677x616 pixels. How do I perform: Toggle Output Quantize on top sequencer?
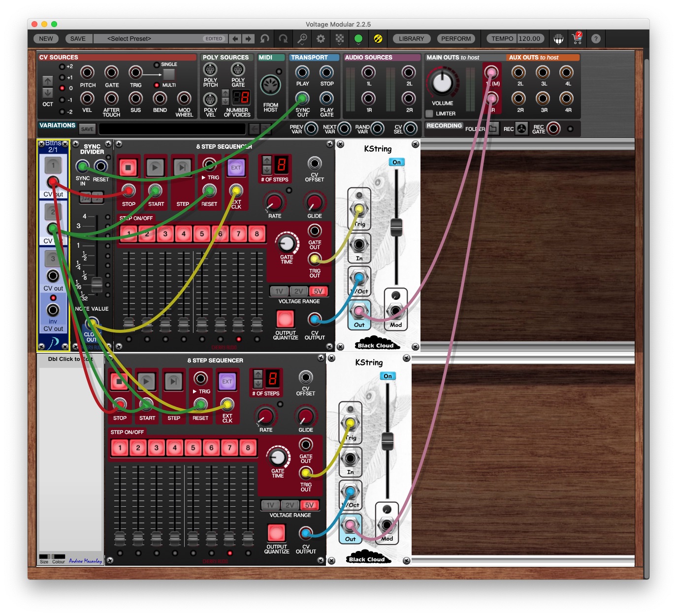point(285,319)
